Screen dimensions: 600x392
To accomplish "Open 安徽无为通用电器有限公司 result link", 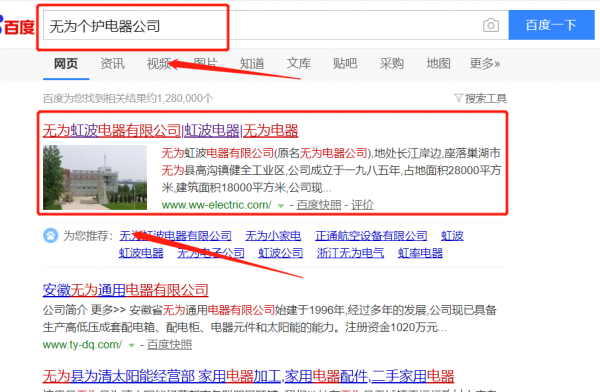I will tap(126, 290).
